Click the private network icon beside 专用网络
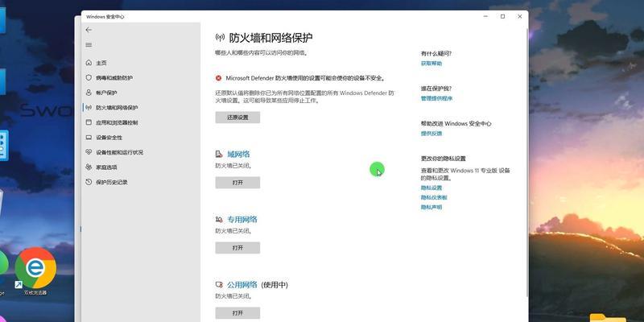Image resolution: width=644 pixels, height=322 pixels. point(219,220)
